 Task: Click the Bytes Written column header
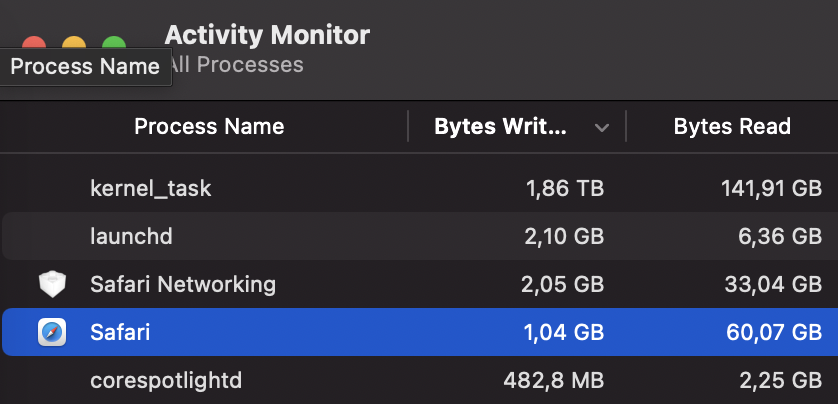(x=500, y=127)
